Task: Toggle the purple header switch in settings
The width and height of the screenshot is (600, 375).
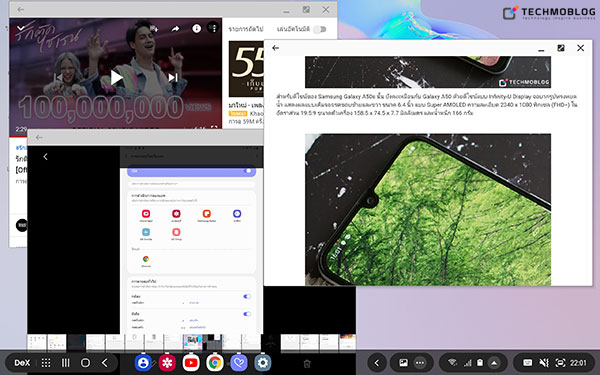Action: point(248,171)
